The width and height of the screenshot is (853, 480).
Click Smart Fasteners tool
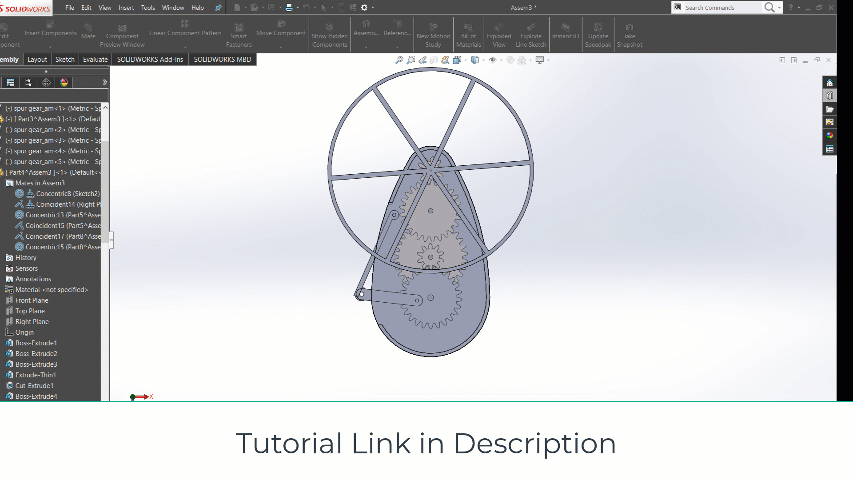239,35
